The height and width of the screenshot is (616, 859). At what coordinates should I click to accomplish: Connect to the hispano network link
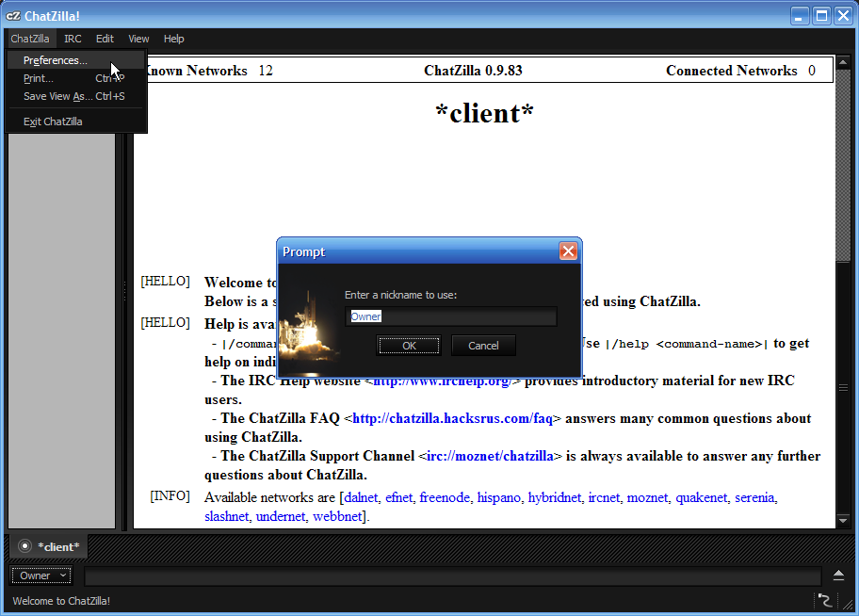tap(498, 497)
